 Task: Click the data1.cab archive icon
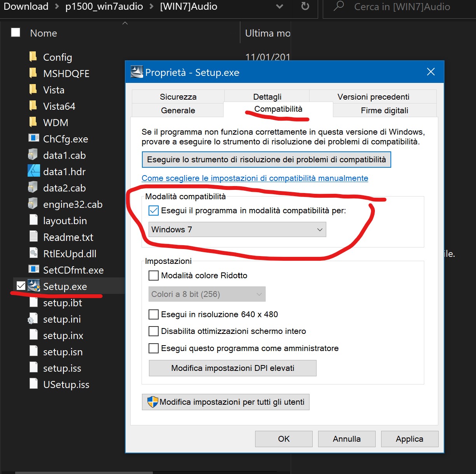click(x=33, y=155)
